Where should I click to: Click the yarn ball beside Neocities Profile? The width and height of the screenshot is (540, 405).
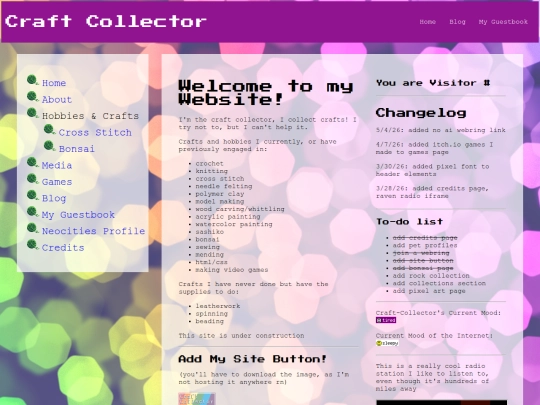33,228
